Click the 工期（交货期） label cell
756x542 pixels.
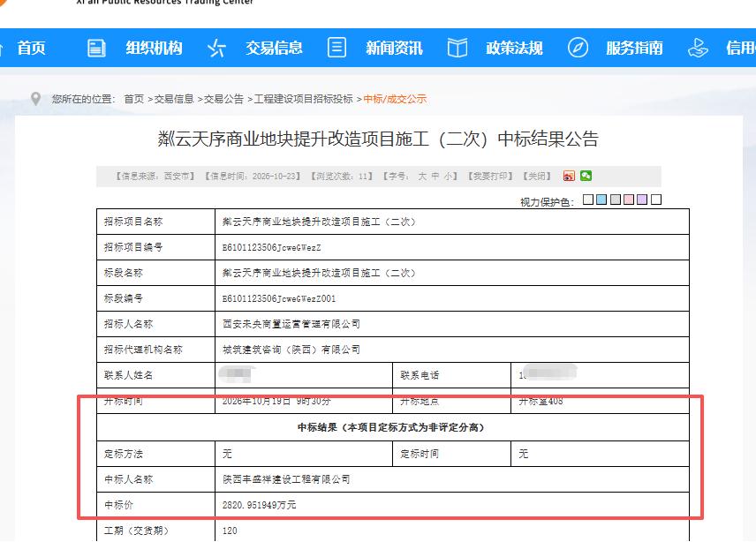coord(155,531)
